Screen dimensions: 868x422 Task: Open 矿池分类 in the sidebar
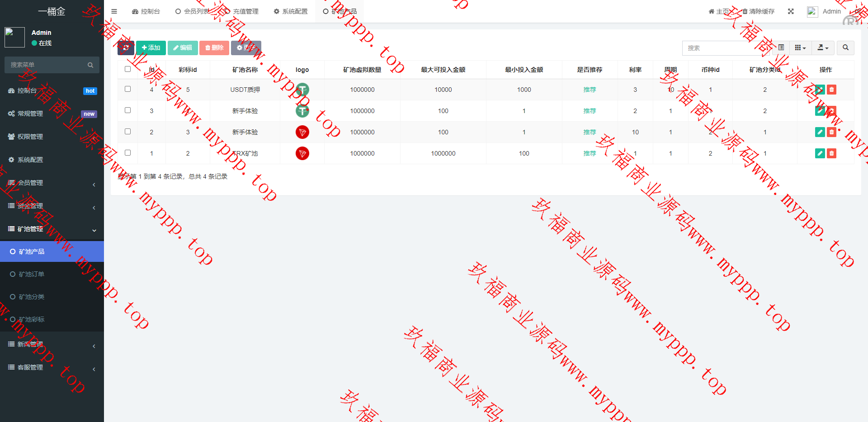(x=32, y=297)
